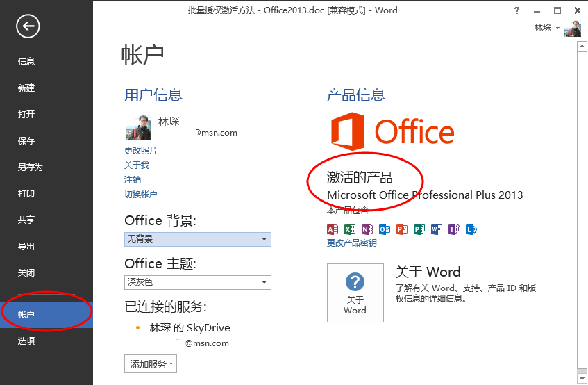Click the account avatar in the title bar
The height and width of the screenshot is (385, 588).
point(573,28)
